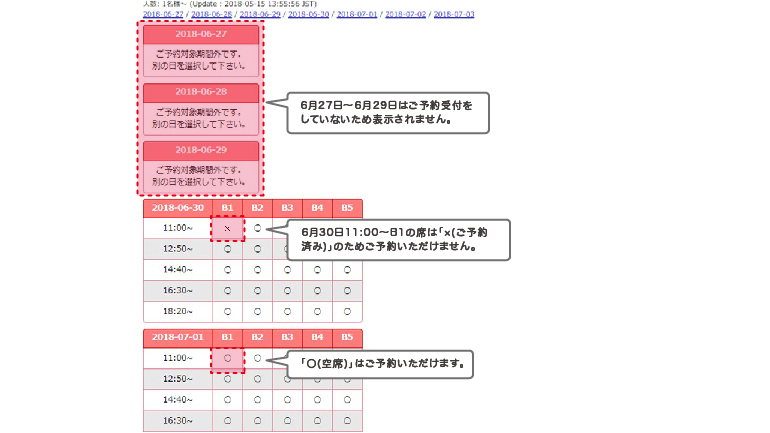Choose the 06-30 14:40 seat B5 circle

point(347,269)
